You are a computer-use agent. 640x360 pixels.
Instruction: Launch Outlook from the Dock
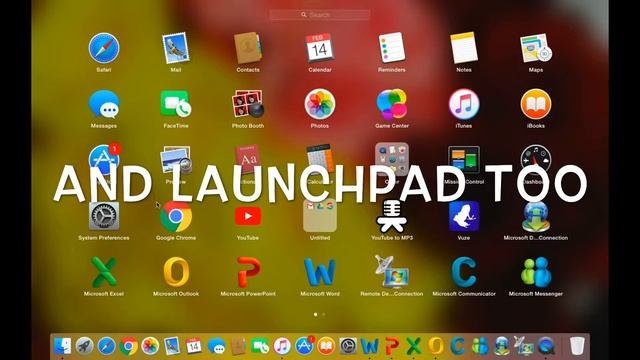(x=436, y=346)
